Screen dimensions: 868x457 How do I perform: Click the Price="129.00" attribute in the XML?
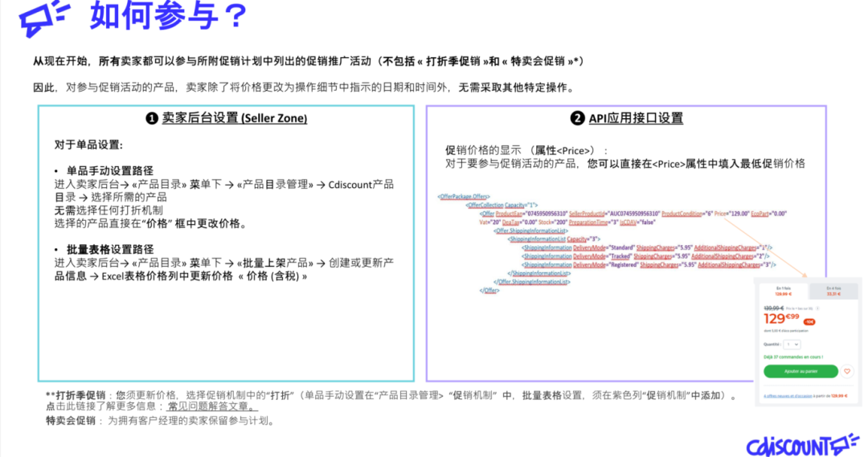point(732,214)
